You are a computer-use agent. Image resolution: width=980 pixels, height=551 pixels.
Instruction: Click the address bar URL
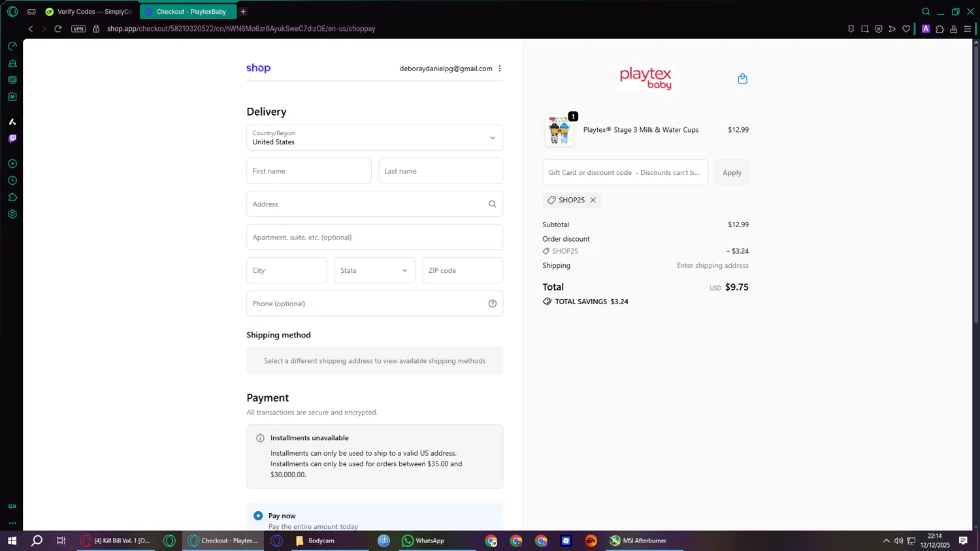(241, 29)
